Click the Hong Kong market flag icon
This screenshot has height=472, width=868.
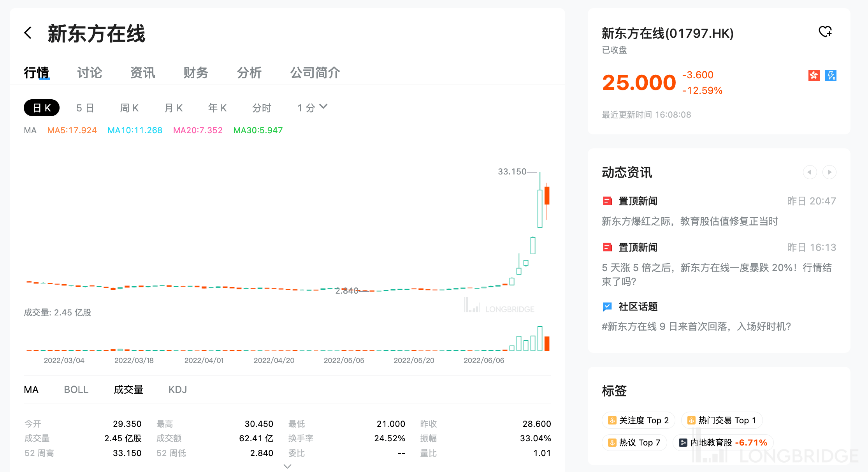coord(814,75)
